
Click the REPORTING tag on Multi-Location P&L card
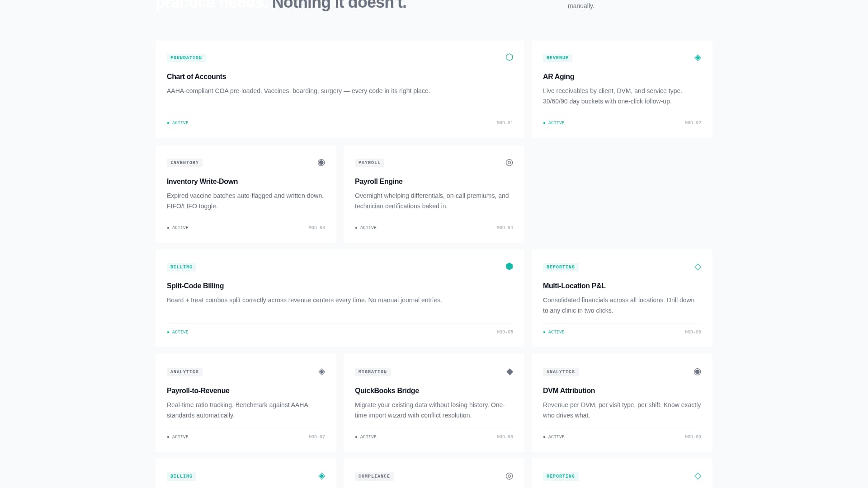[x=561, y=267]
